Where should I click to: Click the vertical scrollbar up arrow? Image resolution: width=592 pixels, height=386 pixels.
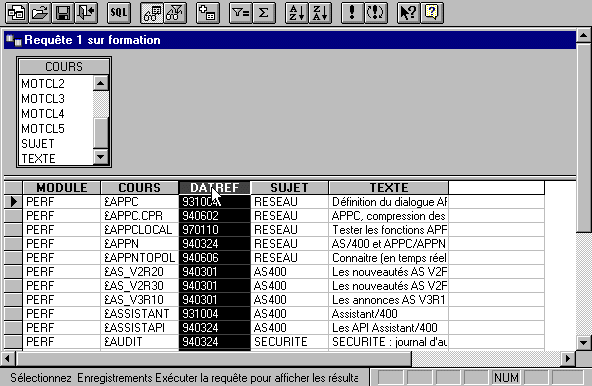pyautogui.click(x=584, y=36)
